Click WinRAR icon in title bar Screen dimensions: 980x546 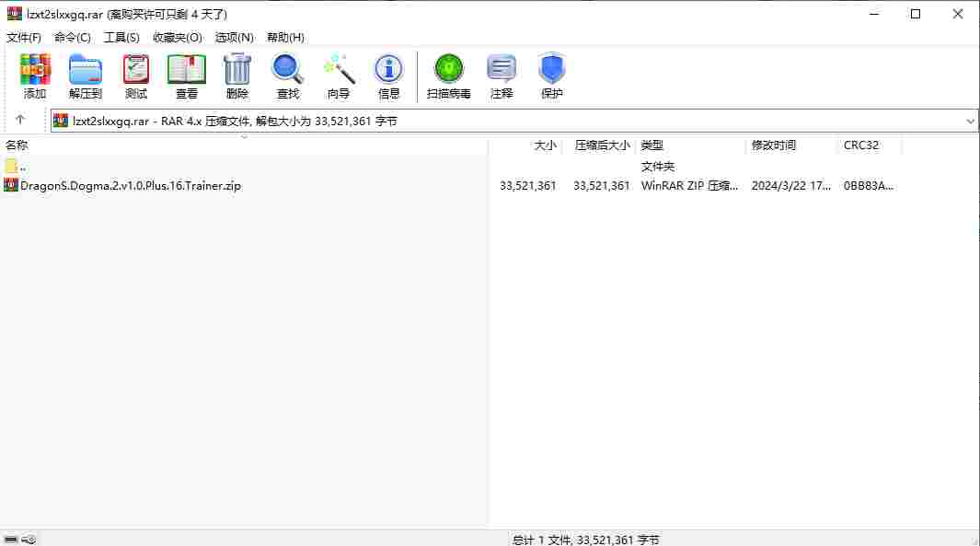pyautogui.click(x=14, y=14)
